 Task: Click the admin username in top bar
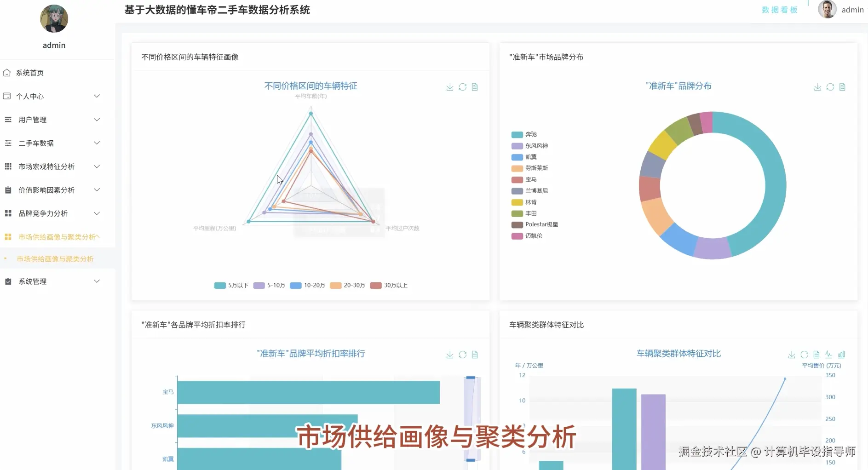[x=852, y=10]
